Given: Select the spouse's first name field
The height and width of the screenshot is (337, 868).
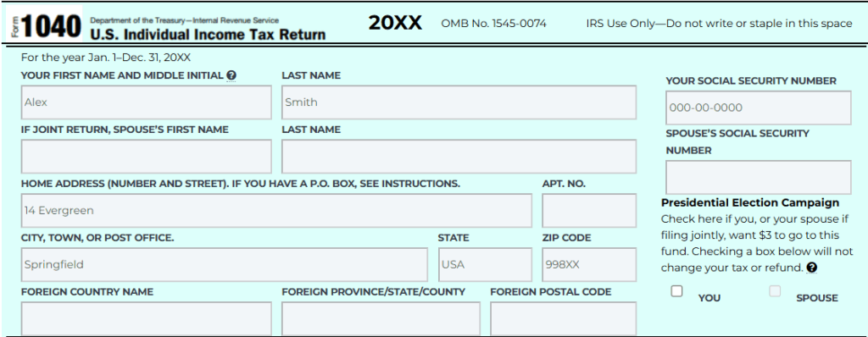Looking at the screenshot, I should (146, 157).
